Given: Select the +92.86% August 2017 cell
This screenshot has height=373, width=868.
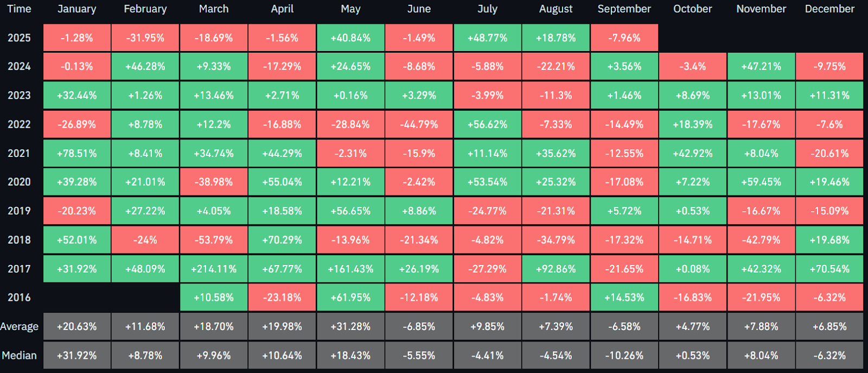Looking at the screenshot, I should (556, 269).
